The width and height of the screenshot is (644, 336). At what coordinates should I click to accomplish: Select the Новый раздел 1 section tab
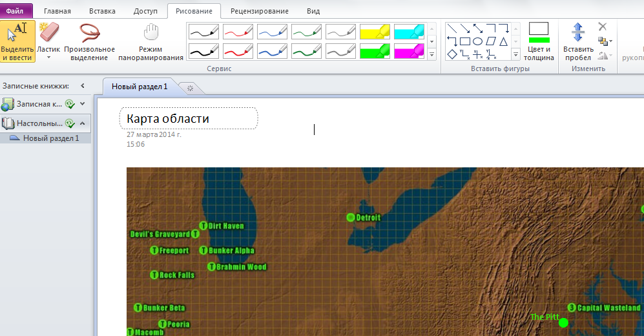coord(140,87)
